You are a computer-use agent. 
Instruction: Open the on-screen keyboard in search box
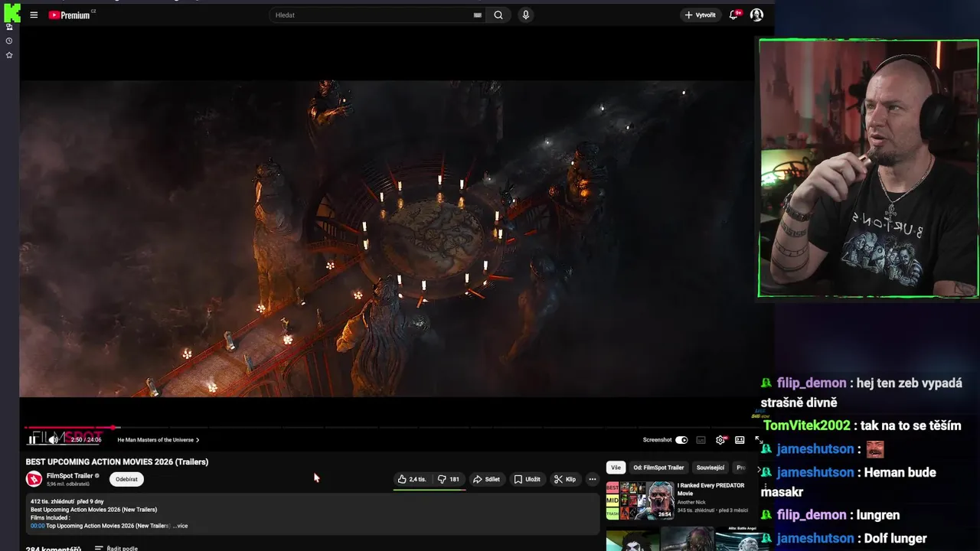[477, 15]
